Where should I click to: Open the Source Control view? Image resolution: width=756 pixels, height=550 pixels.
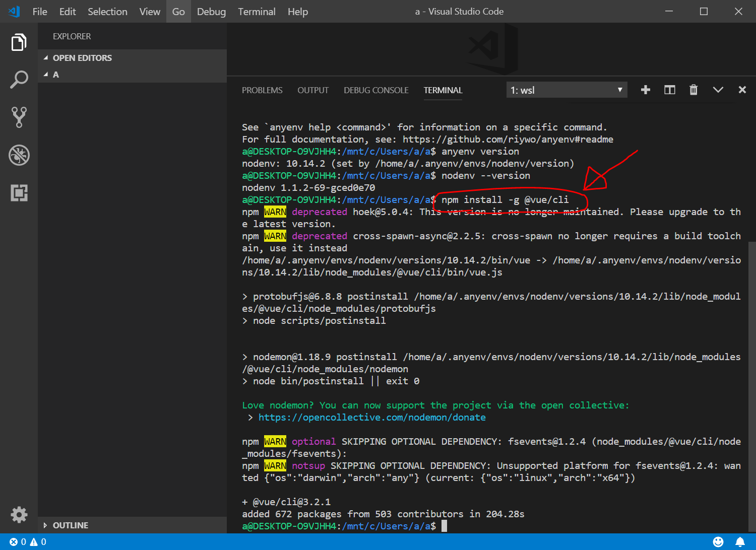(x=19, y=117)
